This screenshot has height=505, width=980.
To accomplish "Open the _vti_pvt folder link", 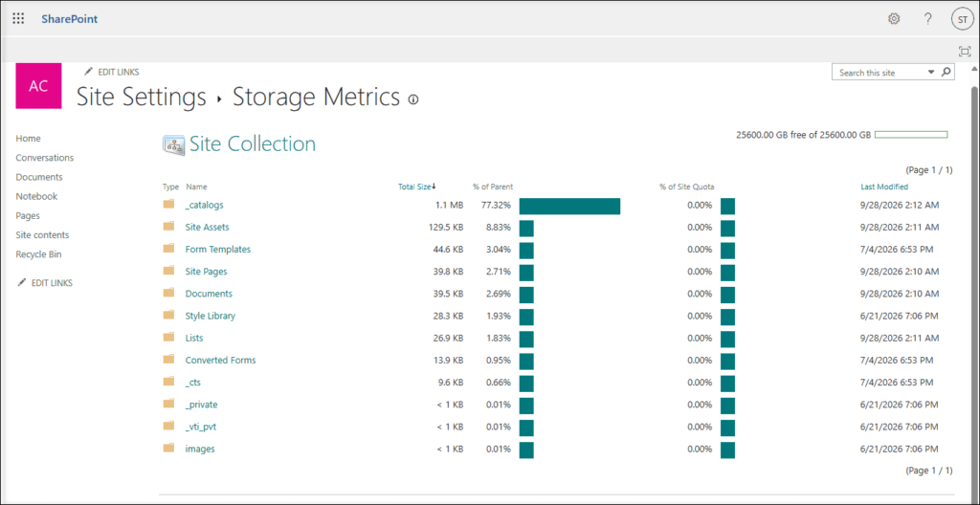I will coord(201,427).
